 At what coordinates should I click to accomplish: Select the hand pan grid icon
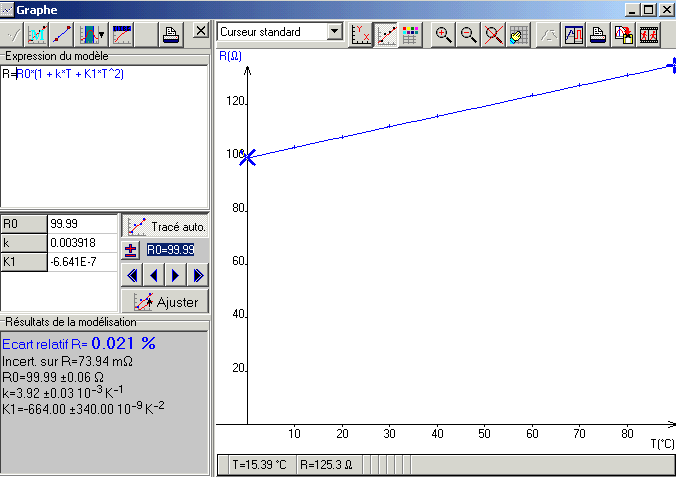coord(519,35)
